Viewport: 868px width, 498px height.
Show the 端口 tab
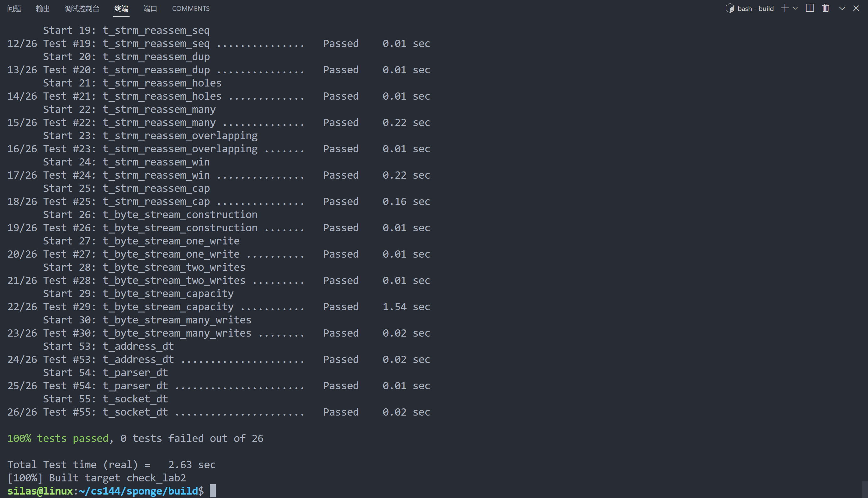pos(150,8)
